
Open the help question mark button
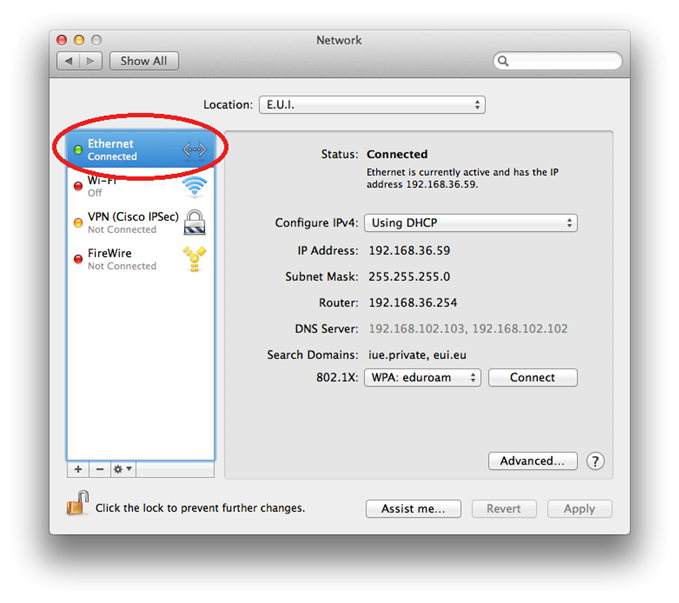(x=595, y=461)
